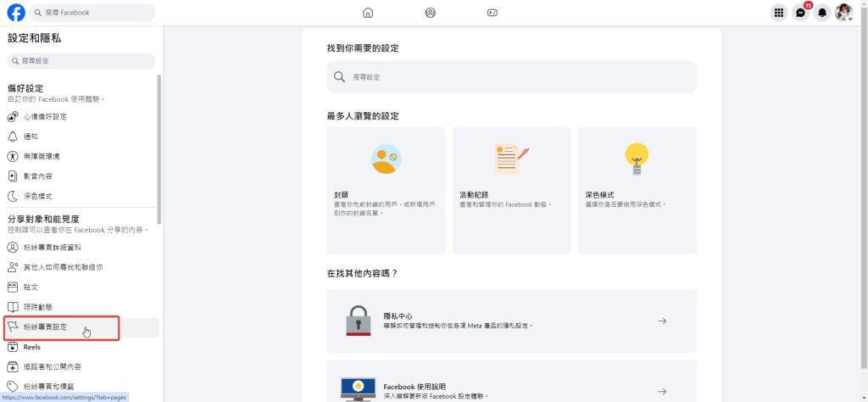Open the Groups icon in top navigation

pos(430,13)
